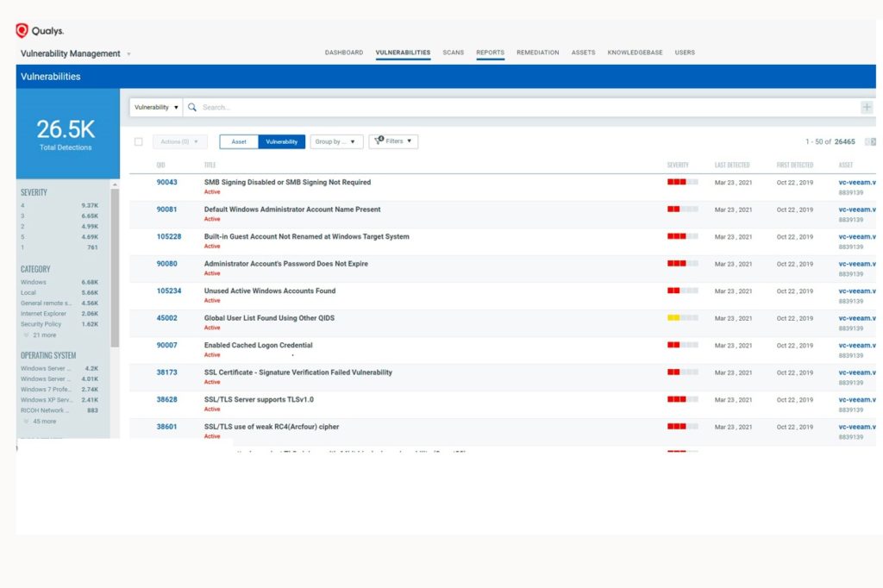
Task: Click the filter funnel icon
Action: pyautogui.click(x=379, y=141)
